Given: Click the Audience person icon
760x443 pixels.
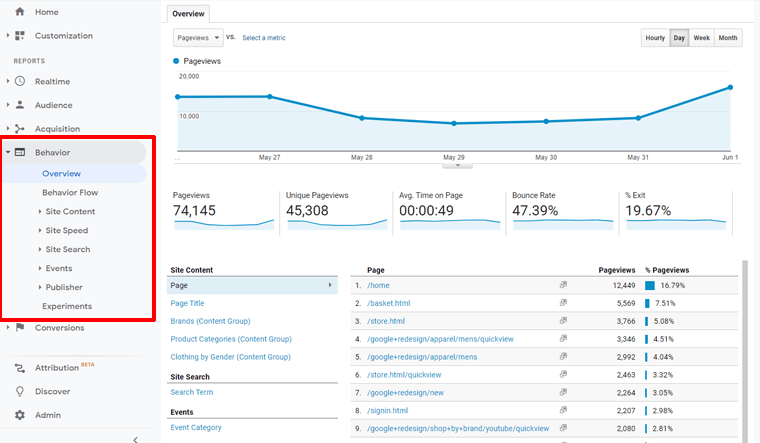Looking at the screenshot, I should point(20,105).
